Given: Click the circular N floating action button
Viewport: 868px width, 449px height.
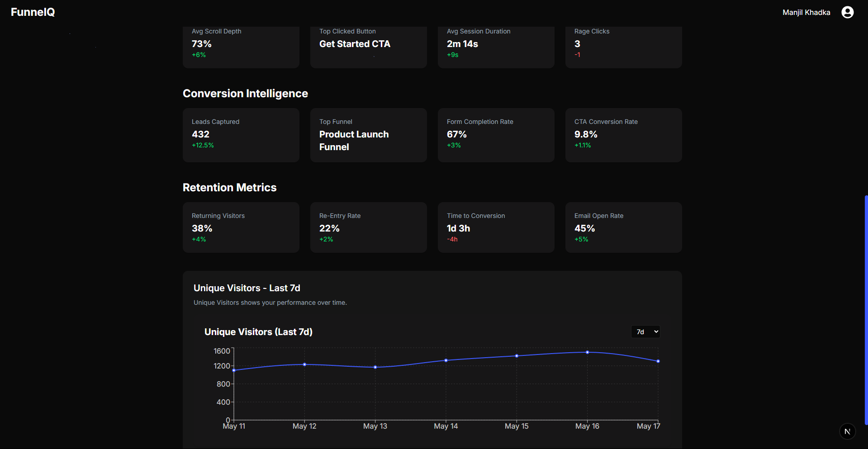Looking at the screenshot, I should pos(848,431).
